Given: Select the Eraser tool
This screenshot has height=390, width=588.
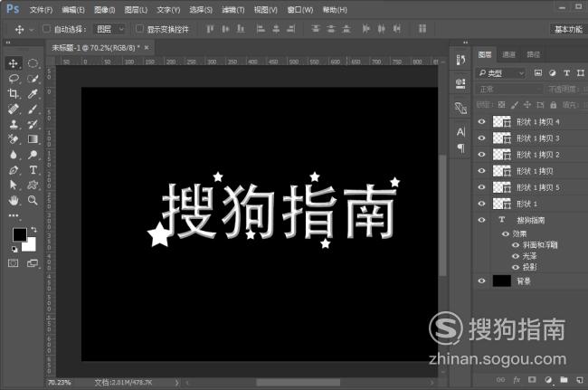Looking at the screenshot, I should 14,139.
